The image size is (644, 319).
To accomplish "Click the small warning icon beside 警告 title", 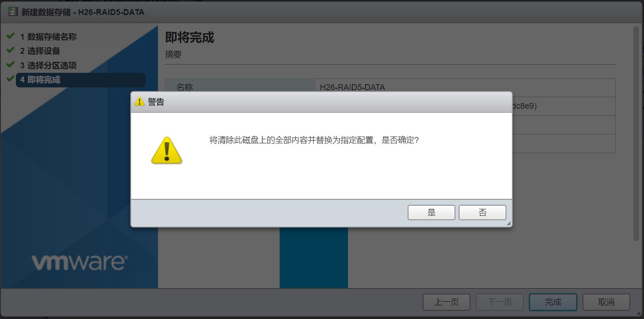I will [x=139, y=101].
